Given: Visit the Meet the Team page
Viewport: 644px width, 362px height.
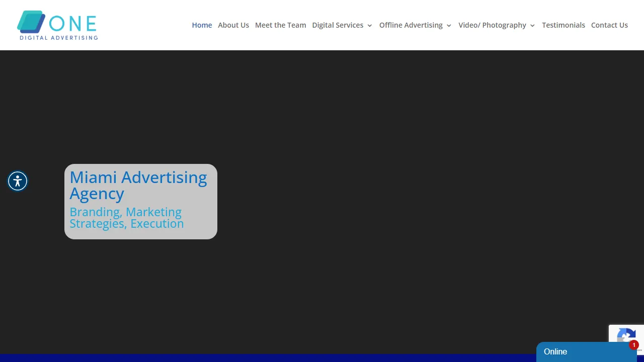Looking at the screenshot, I should click(x=280, y=25).
